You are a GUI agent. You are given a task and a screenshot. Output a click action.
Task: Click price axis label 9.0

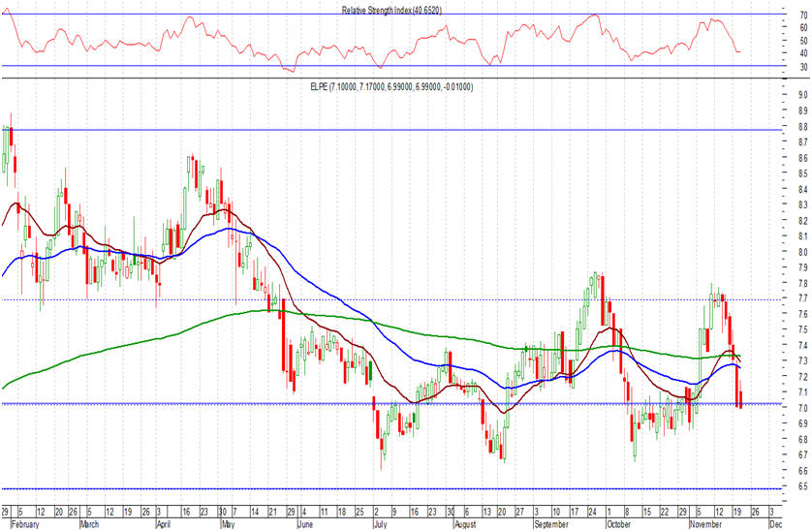click(x=802, y=95)
